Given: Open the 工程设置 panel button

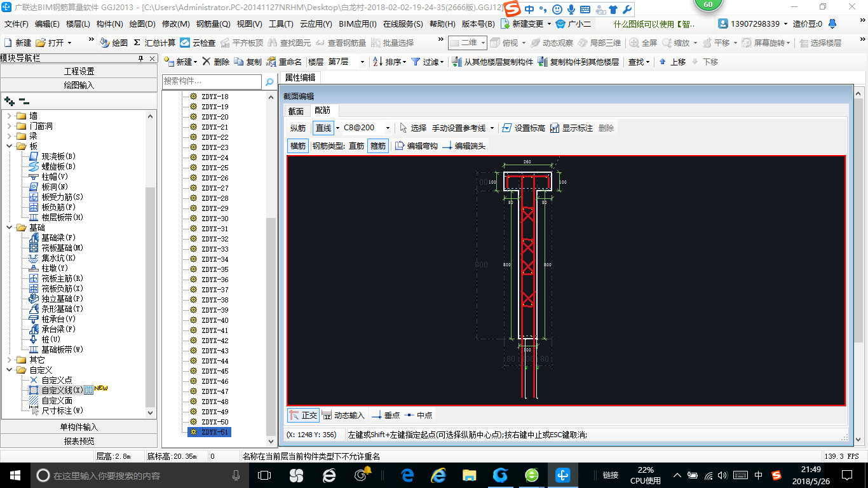Looking at the screenshot, I should pyautogui.click(x=79, y=71).
